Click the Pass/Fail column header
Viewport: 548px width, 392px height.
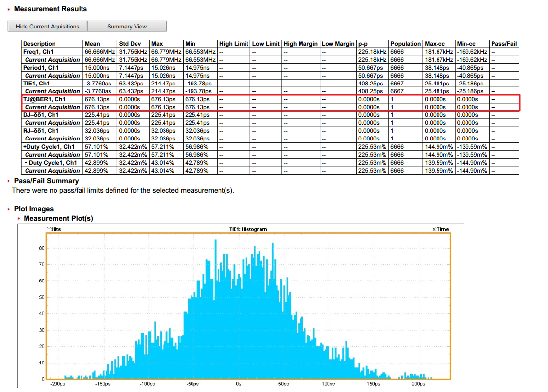coord(504,44)
